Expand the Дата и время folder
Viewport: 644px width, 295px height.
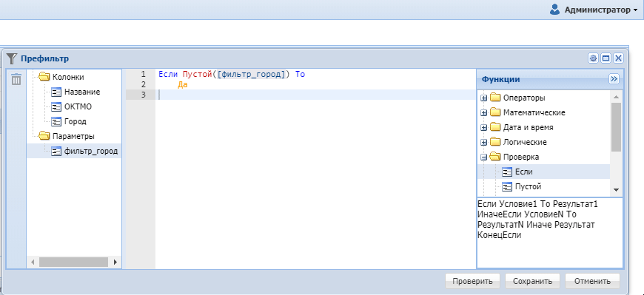point(484,128)
